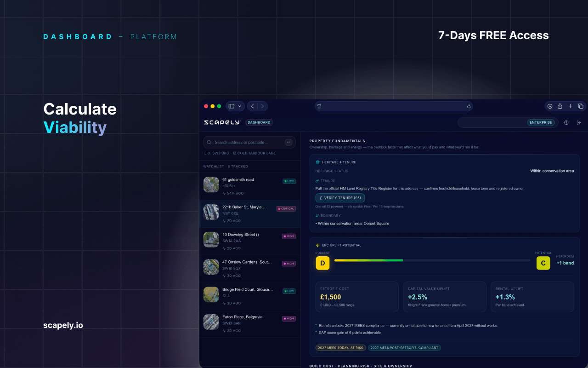Click the LOW risk badge on goldsmith road
Screen dimensions: 588x368
[x=289, y=181]
